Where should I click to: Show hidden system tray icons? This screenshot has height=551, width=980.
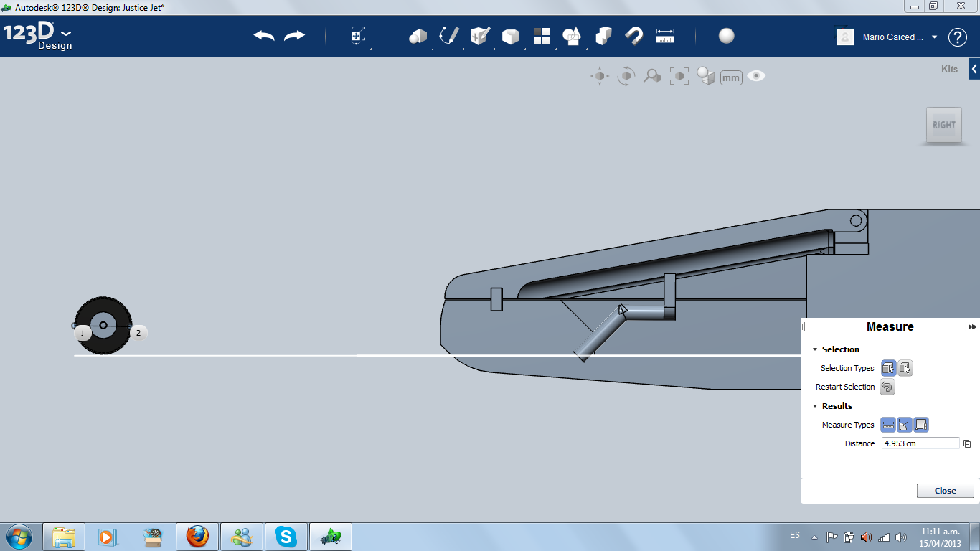pos(814,537)
